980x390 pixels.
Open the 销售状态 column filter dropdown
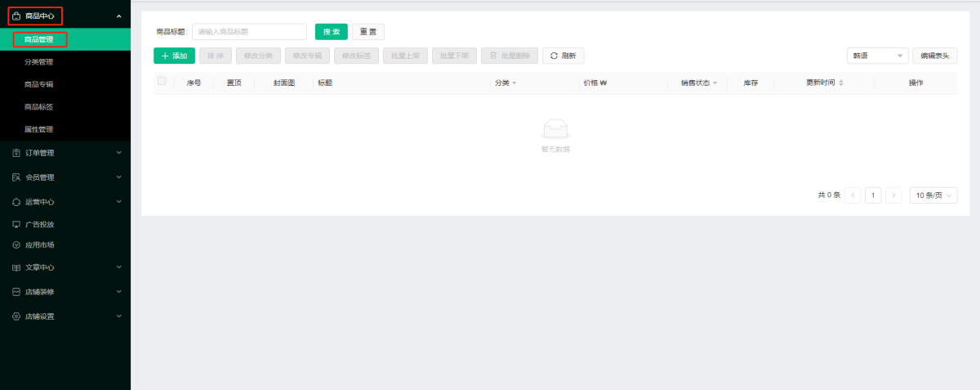pyautogui.click(x=715, y=83)
